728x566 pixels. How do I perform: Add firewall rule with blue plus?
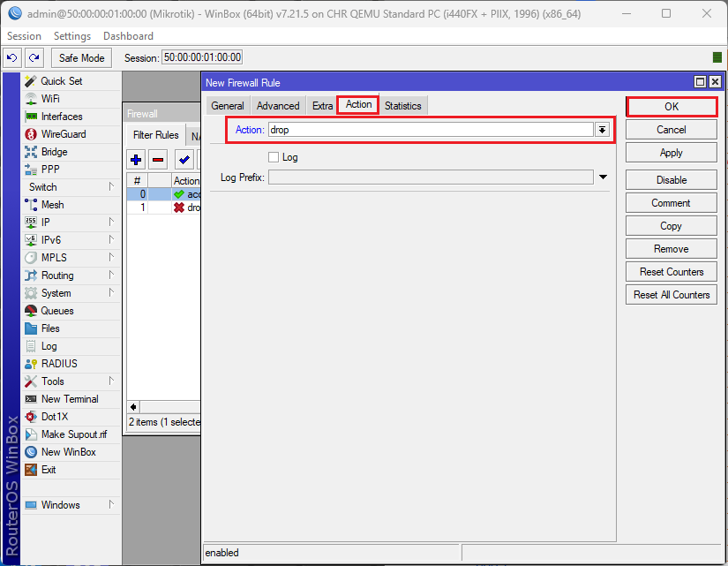point(136,161)
